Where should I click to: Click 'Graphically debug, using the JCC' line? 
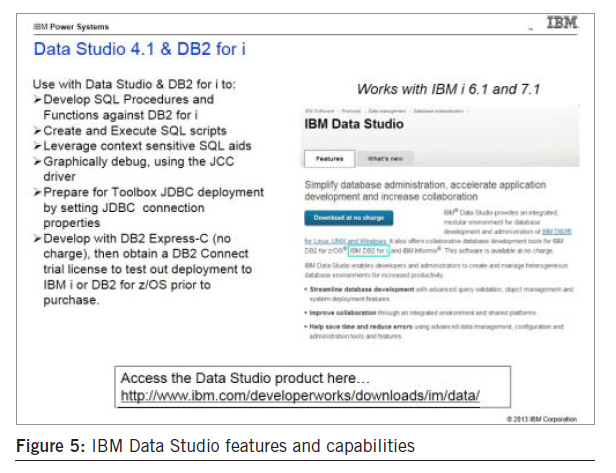tap(139, 161)
